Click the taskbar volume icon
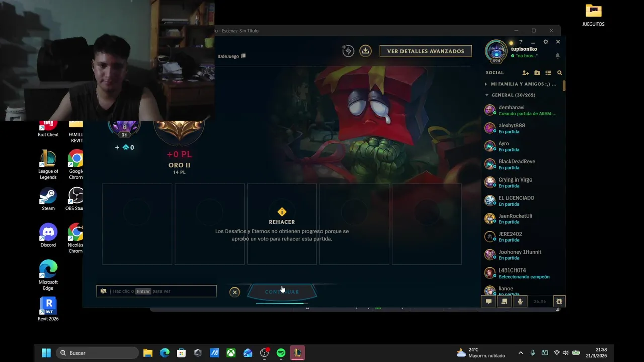The width and height of the screenshot is (644, 362). point(566,353)
